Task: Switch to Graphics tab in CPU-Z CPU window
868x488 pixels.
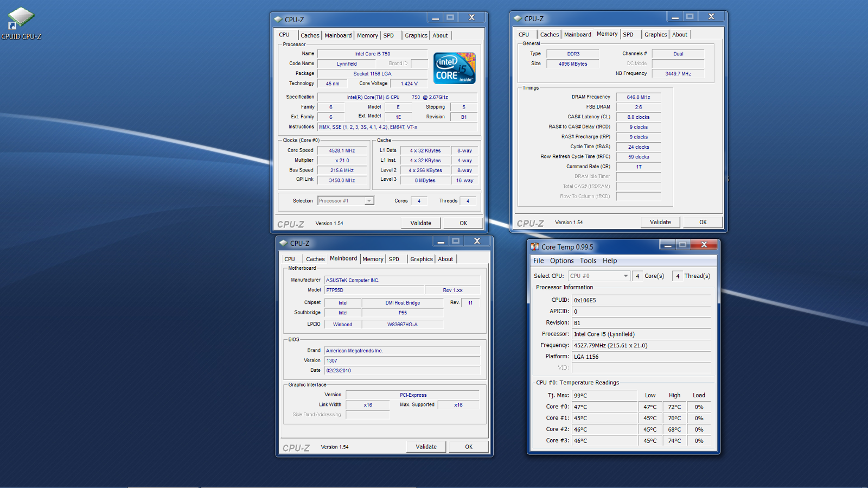Action: click(416, 36)
